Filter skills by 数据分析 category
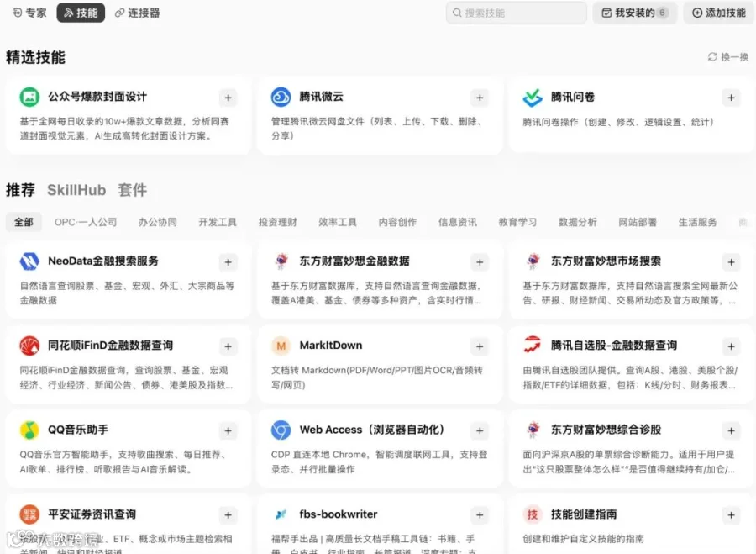 pos(578,222)
